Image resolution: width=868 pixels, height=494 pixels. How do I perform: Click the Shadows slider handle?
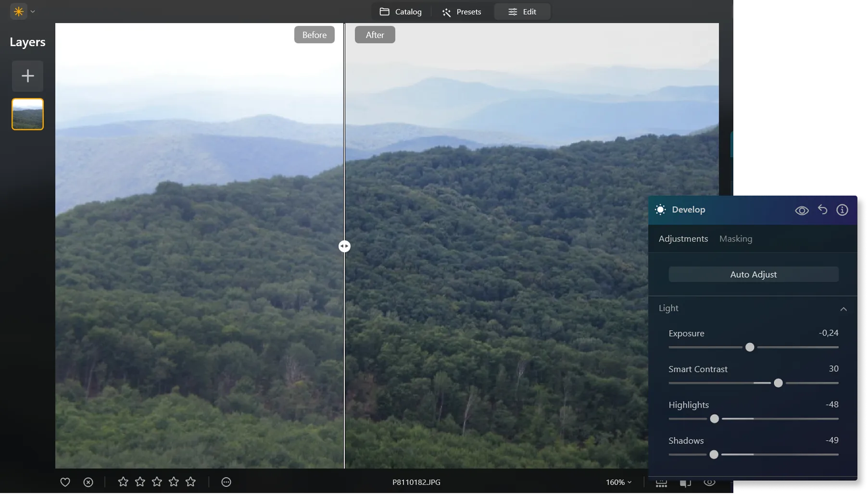pyautogui.click(x=714, y=455)
